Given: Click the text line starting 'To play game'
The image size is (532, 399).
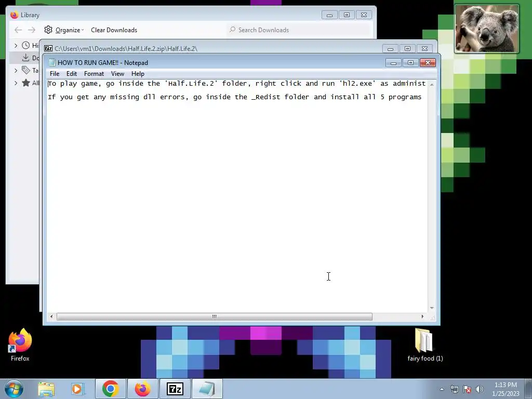Looking at the screenshot, I should [237, 84].
